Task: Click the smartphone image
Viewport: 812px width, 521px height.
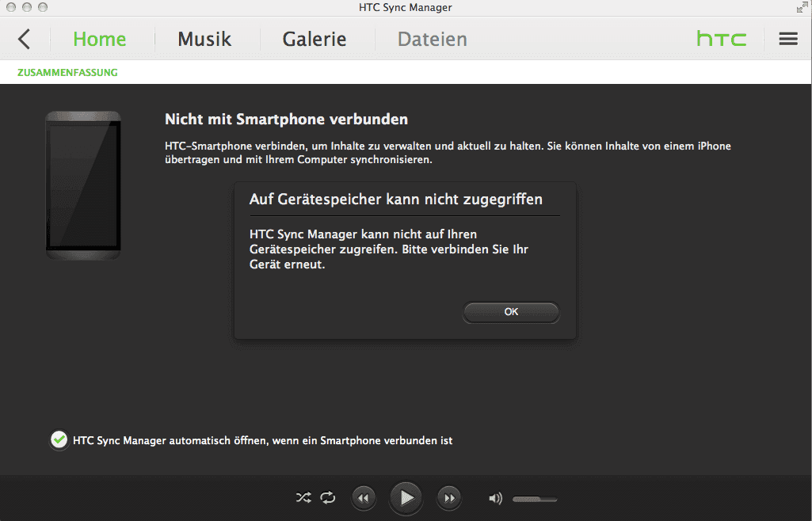Action: coord(83,185)
